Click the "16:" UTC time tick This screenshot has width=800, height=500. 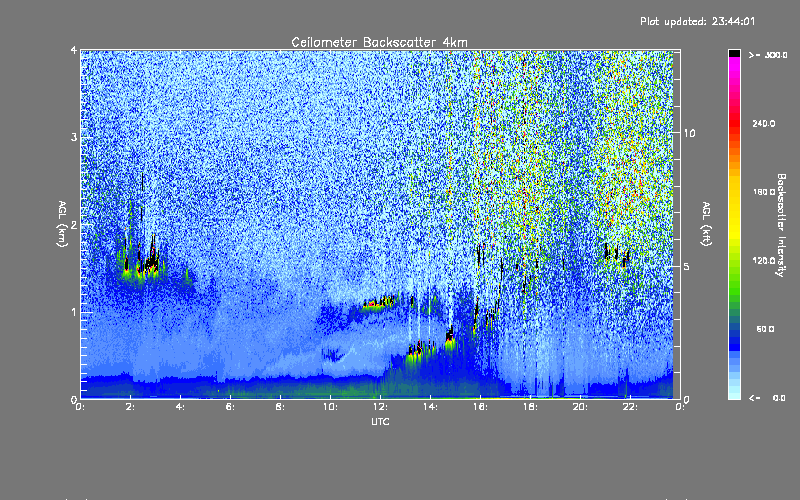point(481,407)
